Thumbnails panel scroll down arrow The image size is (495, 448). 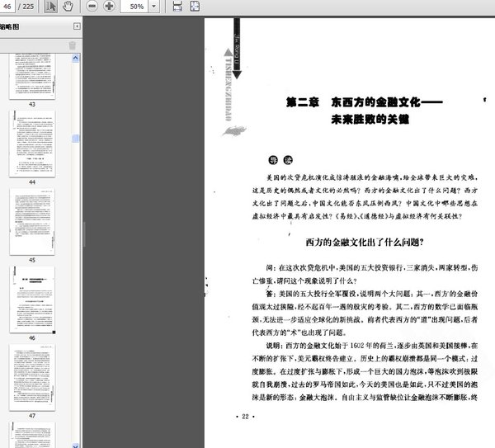coord(75,446)
